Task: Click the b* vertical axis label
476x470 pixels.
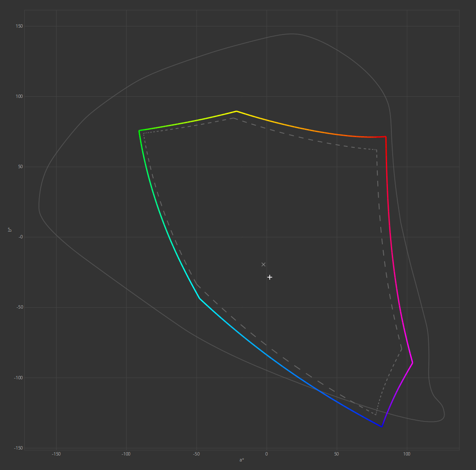Action: click(x=9, y=230)
